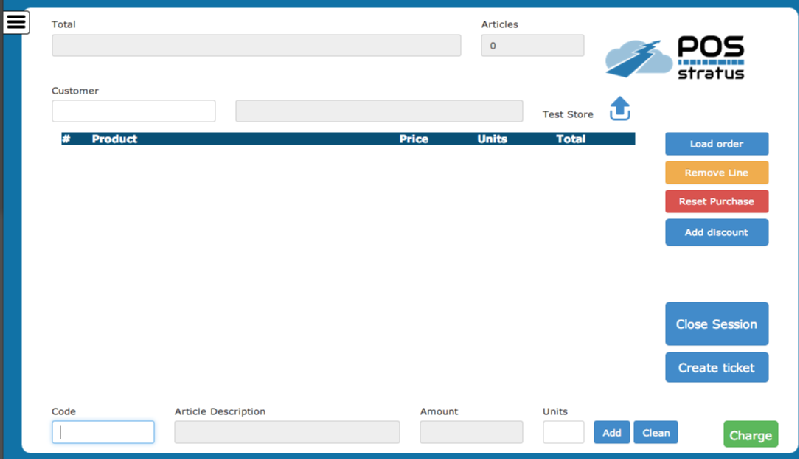Click the Units input box
This screenshot has width=799, height=459.
pos(563,432)
